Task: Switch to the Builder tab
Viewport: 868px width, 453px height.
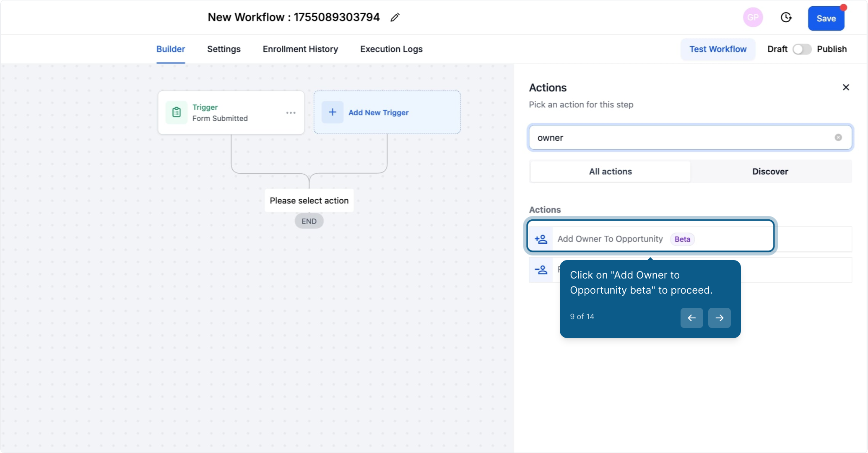Action: [171, 49]
